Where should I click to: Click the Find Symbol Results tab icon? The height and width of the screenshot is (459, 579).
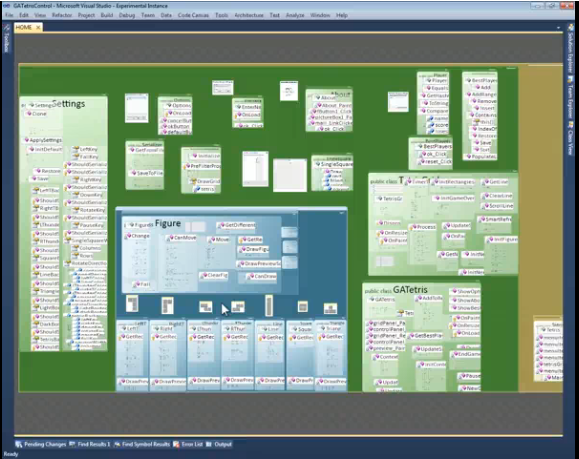click(x=117, y=445)
